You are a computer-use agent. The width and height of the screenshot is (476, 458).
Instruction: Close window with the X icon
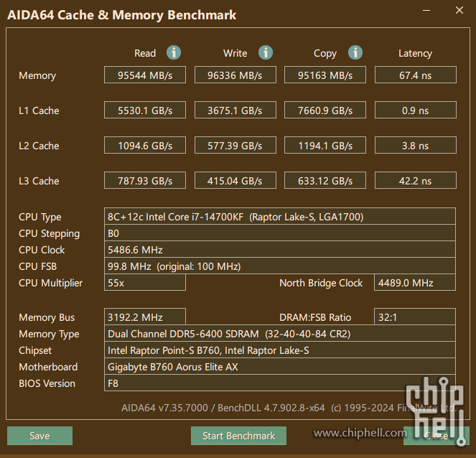pos(459,10)
